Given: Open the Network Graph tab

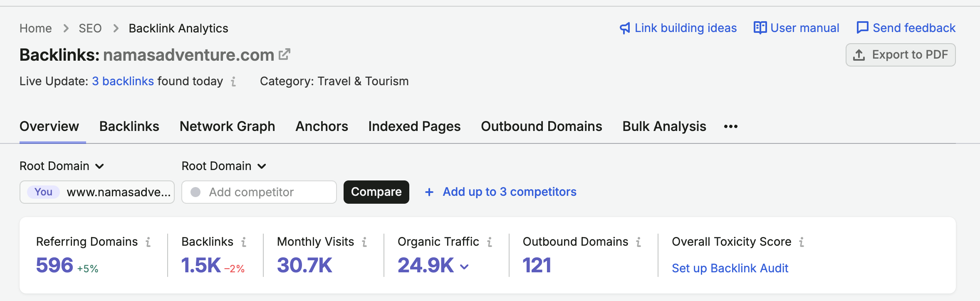Looking at the screenshot, I should pyautogui.click(x=228, y=126).
